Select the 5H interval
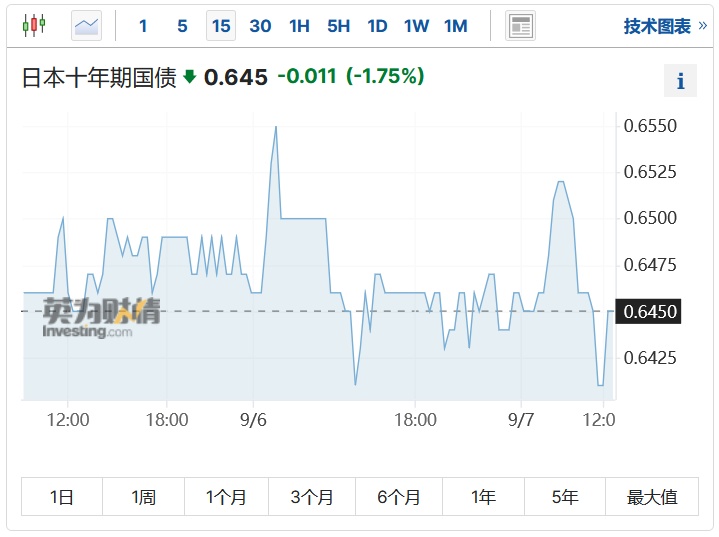Viewport: 719px width, 537px height. coord(338,26)
